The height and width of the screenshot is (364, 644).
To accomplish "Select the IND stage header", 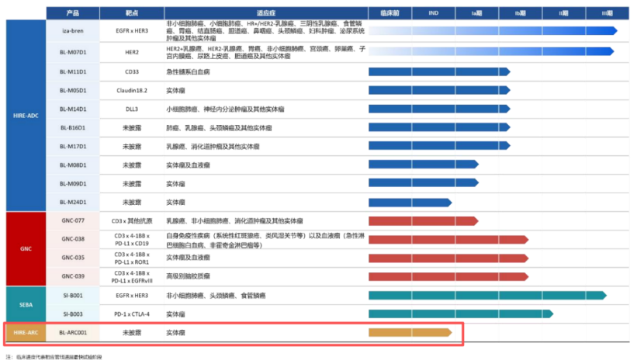I will pos(433,13).
